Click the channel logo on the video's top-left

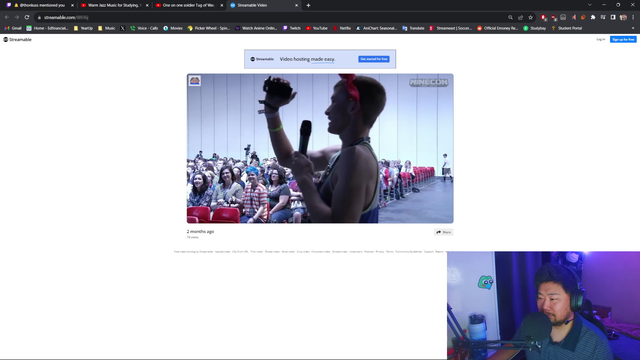[x=195, y=80]
